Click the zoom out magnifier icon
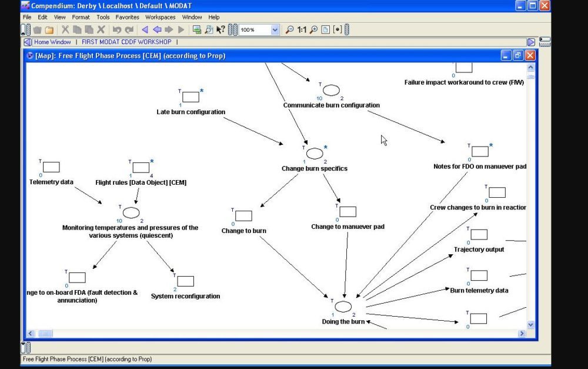Image resolution: width=588 pixels, height=369 pixels. tap(289, 30)
